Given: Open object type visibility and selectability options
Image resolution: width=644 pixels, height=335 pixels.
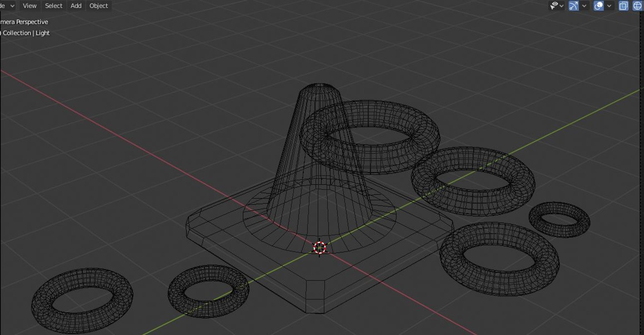Looking at the screenshot, I should pyautogui.click(x=556, y=6).
